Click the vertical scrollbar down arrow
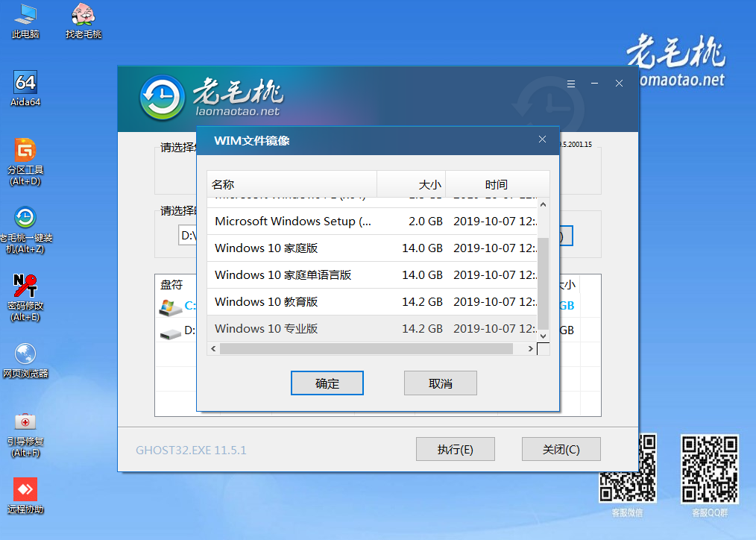The image size is (756, 540). pos(543,336)
